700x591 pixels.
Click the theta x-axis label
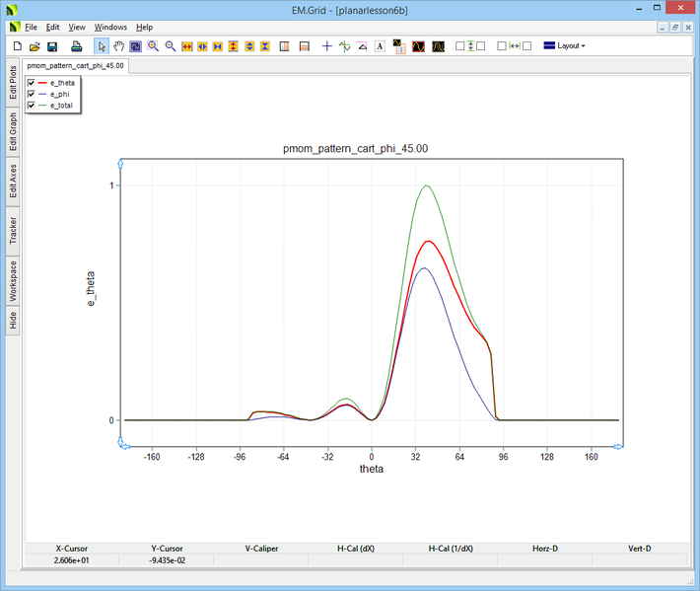372,470
